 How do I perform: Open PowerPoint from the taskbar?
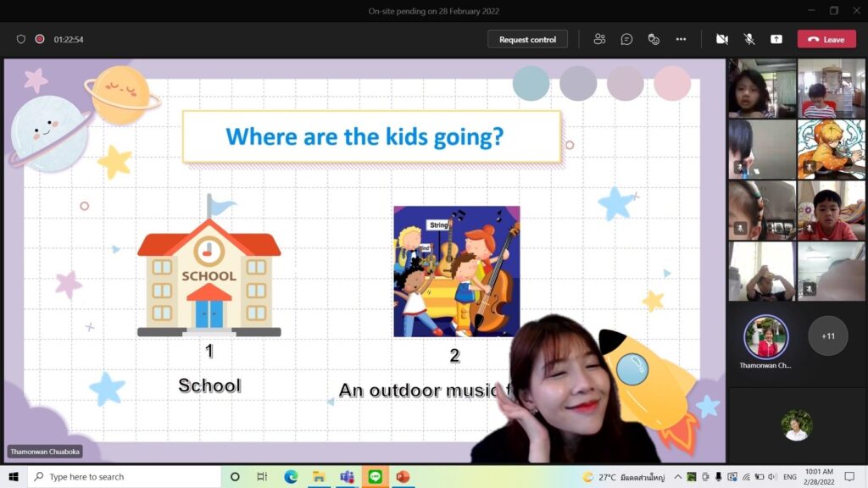click(403, 477)
